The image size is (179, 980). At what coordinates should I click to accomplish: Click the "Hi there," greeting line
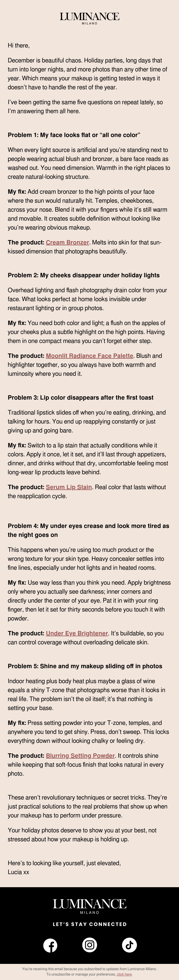click(x=19, y=46)
